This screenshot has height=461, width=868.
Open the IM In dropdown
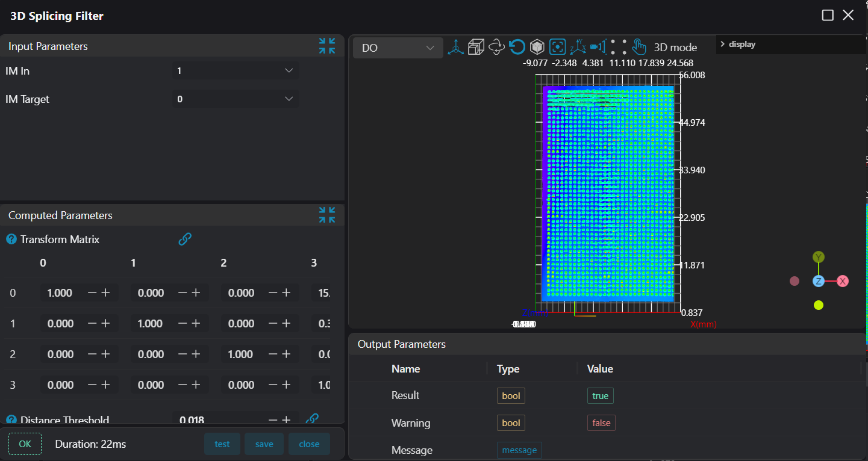[235, 71]
